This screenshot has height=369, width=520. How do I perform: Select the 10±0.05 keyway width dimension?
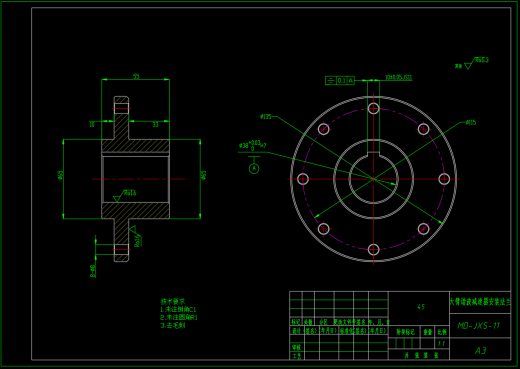[399, 77]
